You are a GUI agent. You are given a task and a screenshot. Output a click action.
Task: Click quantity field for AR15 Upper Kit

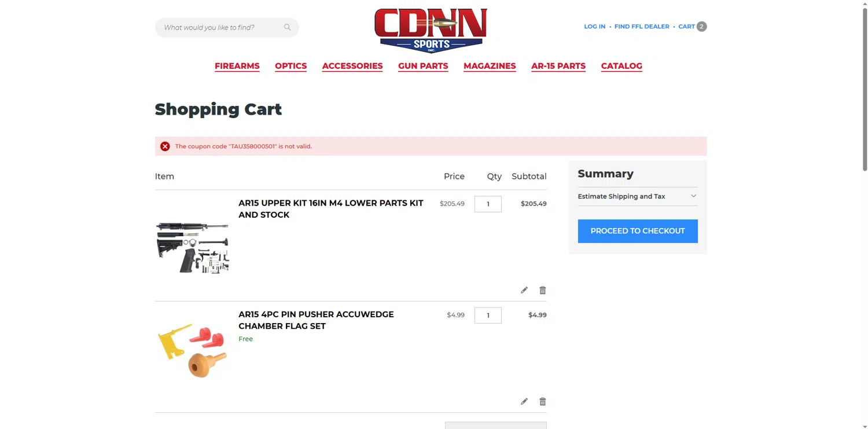click(x=488, y=204)
